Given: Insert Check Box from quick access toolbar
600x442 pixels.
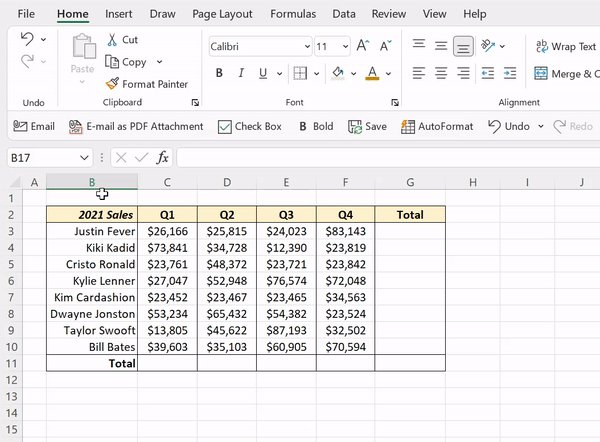Looking at the screenshot, I should pos(249,126).
